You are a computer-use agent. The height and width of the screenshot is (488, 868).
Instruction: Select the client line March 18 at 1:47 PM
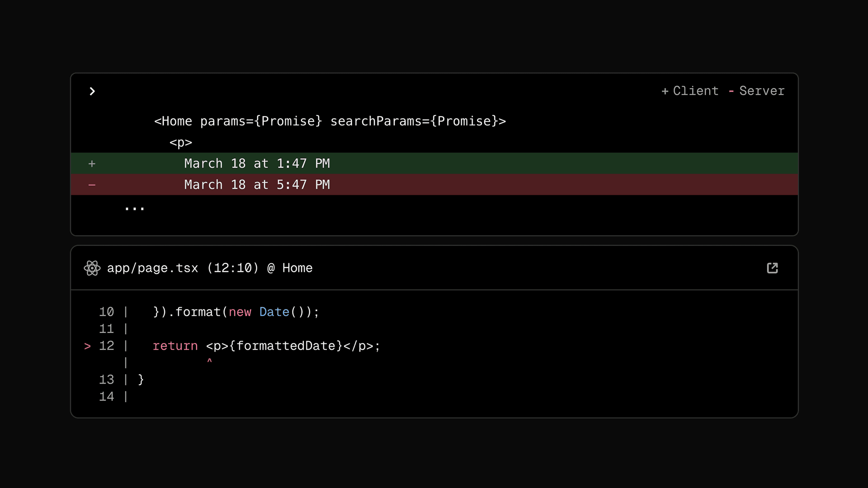click(257, 164)
